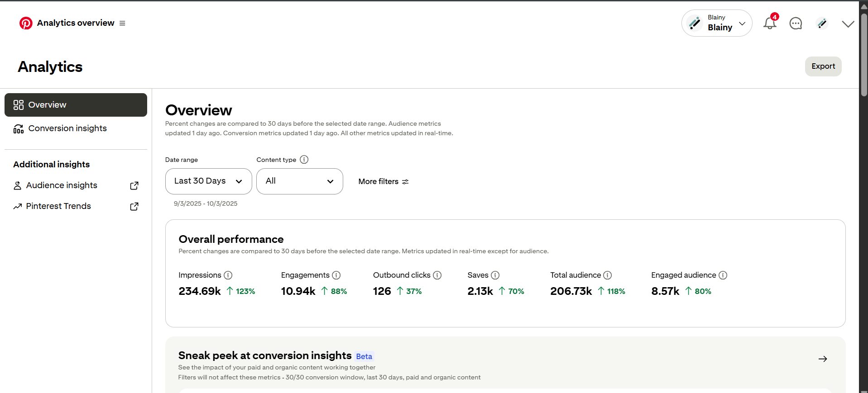Open the messages chat bubble icon

(796, 24)
